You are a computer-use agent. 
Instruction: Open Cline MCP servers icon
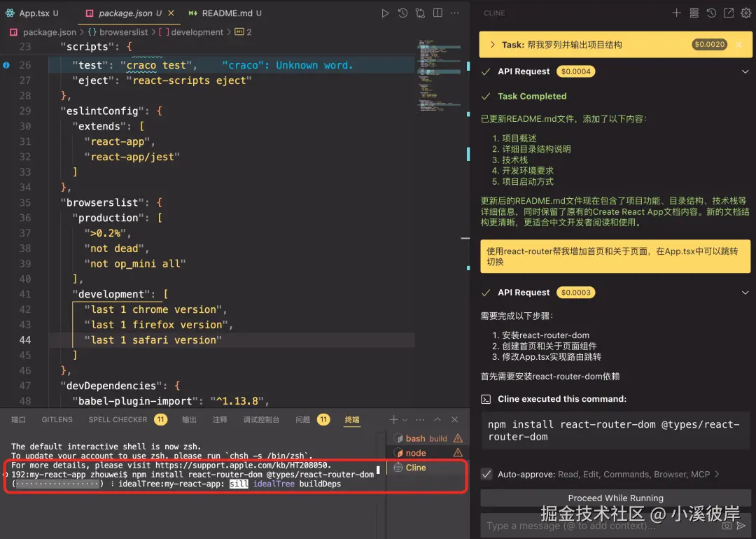[694, 13]
